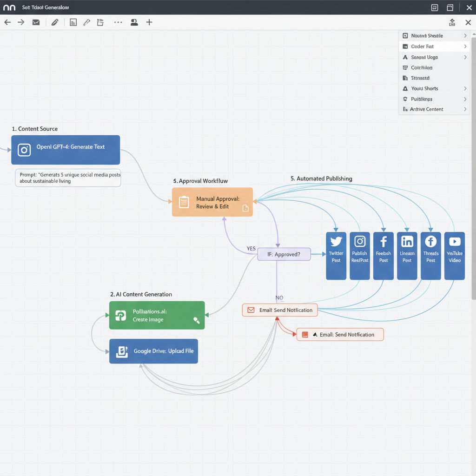This screenshot has height=476, width=476.
Task: Expand the Youtu Shorts submenu arrow
Action: coord(465,88)
